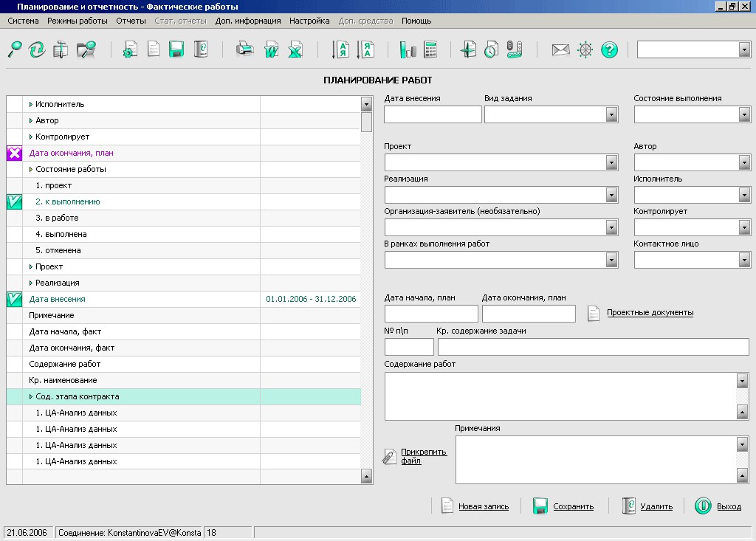Screen dimensions: 756x541
Task: Open help via the question mark icon
Action: point(609,49)
